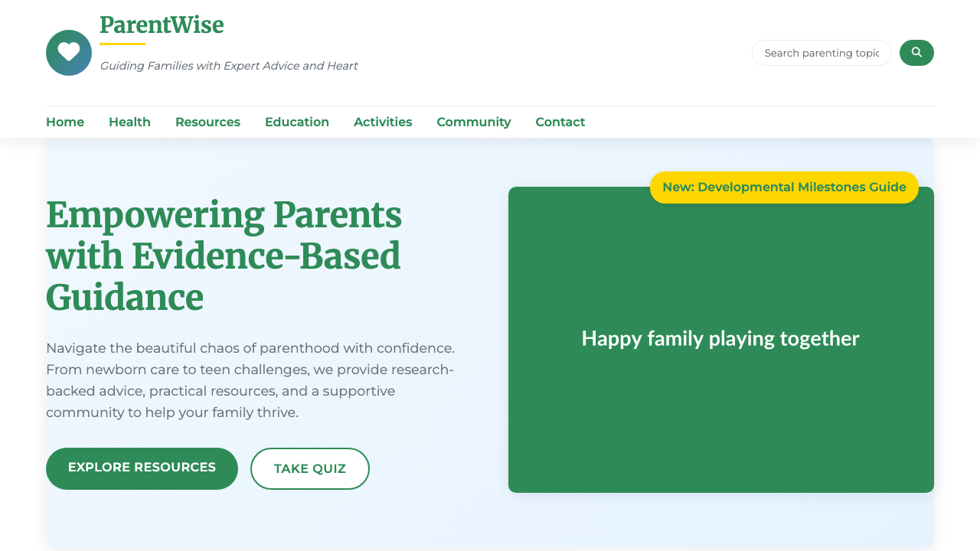Open the Activities nav link
Screen dimensions: 980x551
383,122
